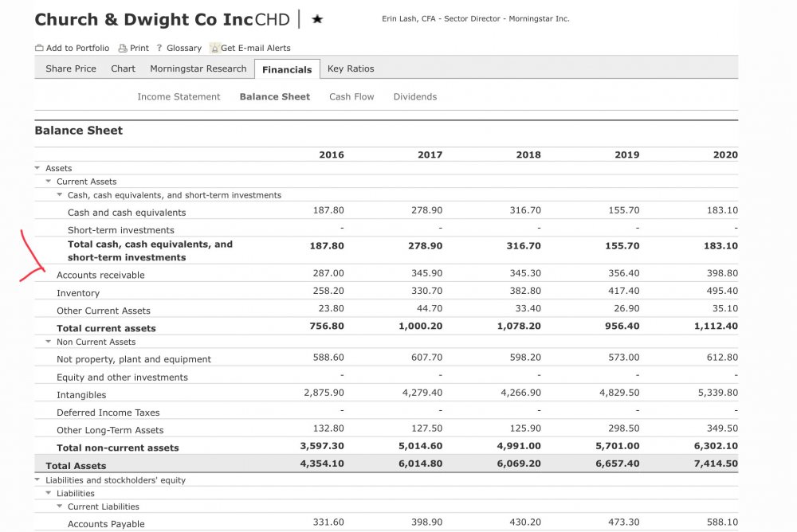Click the Add to Portfolio icon
Screen dimensions: 797x532
[x=40, y=48]
